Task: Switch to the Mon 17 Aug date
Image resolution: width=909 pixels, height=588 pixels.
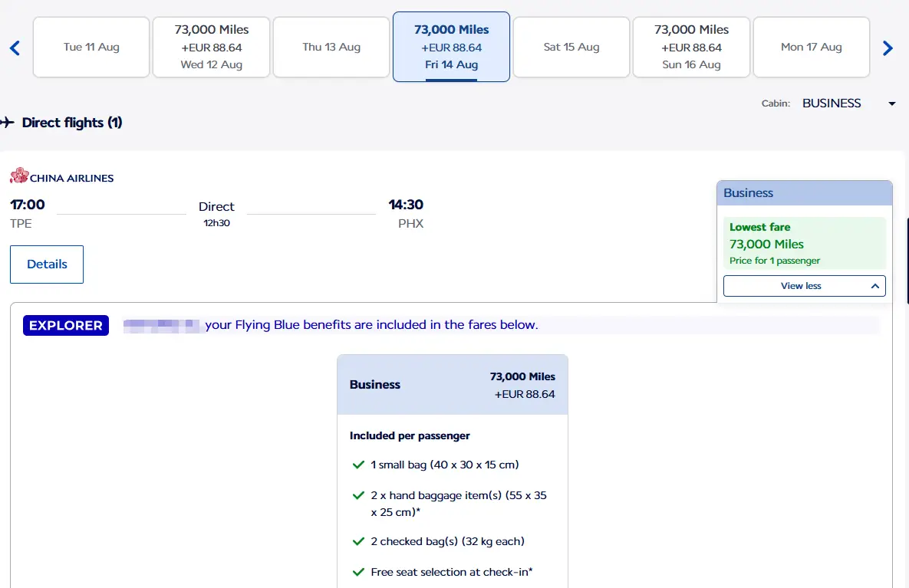Action: click(811, 48)
